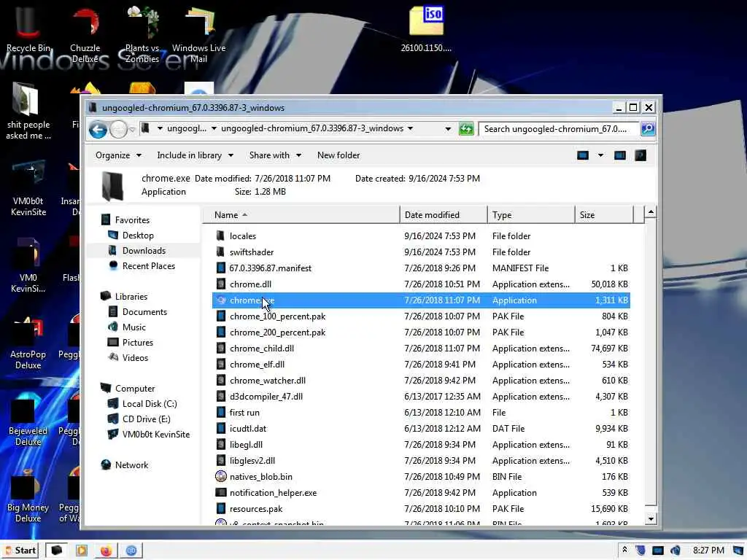Open the Share with menu

(275, 155)
